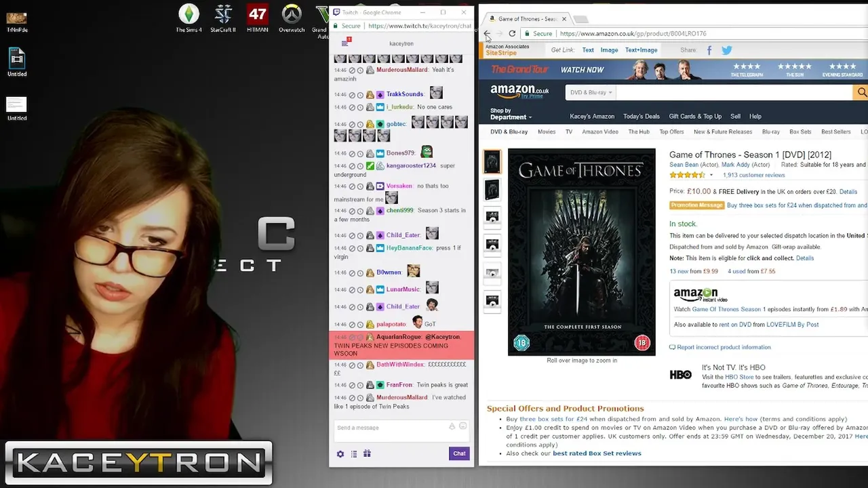The image size is (868, 488).
Task: Open Kacey's Amazon menu
Action: [592, 117]
